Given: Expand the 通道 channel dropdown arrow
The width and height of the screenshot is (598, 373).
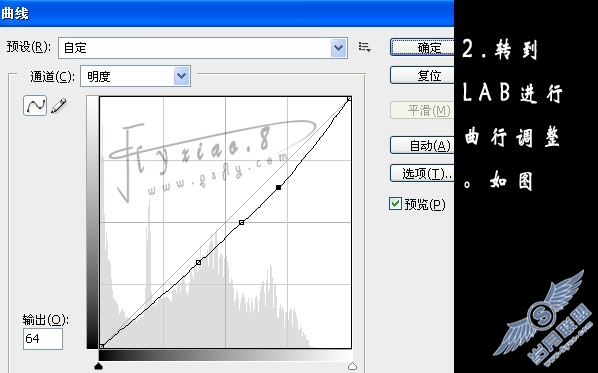Looking at the screenshot, I should [182, 76].
